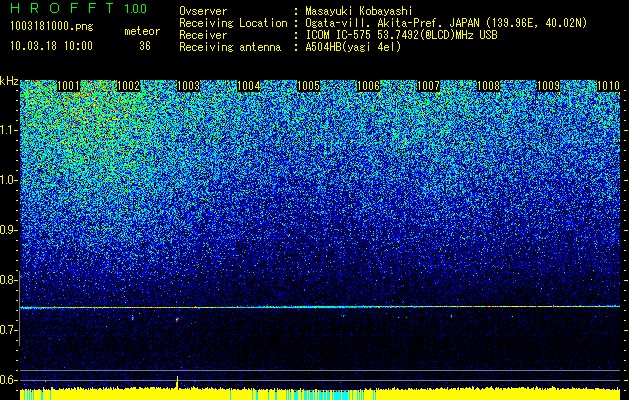Click the 1008 time marker
Viewport: 629px width, 400px height.
(x=488, y=86)
